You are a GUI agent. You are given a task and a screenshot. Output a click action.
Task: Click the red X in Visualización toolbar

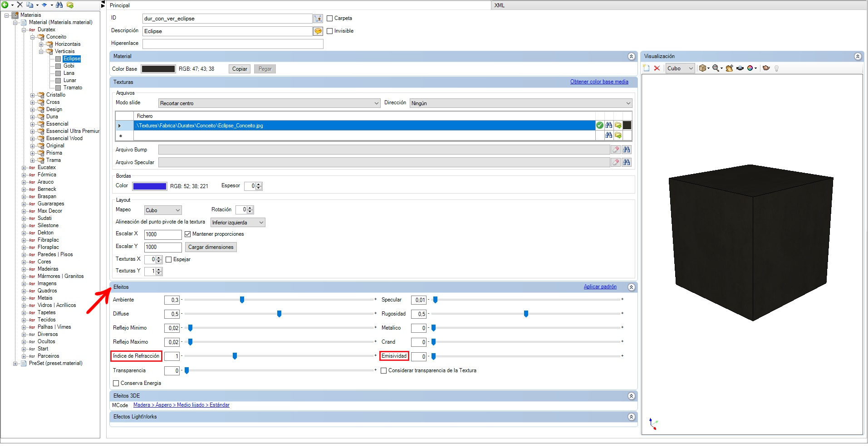click(x=657, y=68)
